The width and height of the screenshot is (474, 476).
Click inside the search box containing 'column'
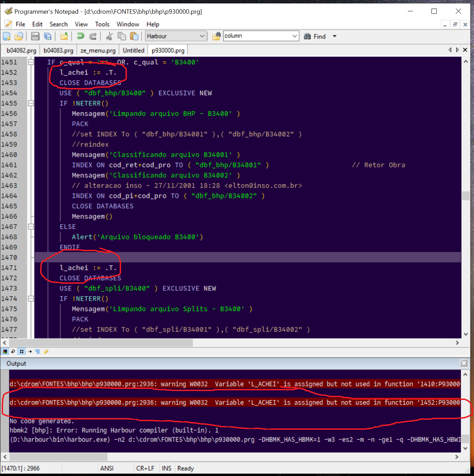[257, 36]
